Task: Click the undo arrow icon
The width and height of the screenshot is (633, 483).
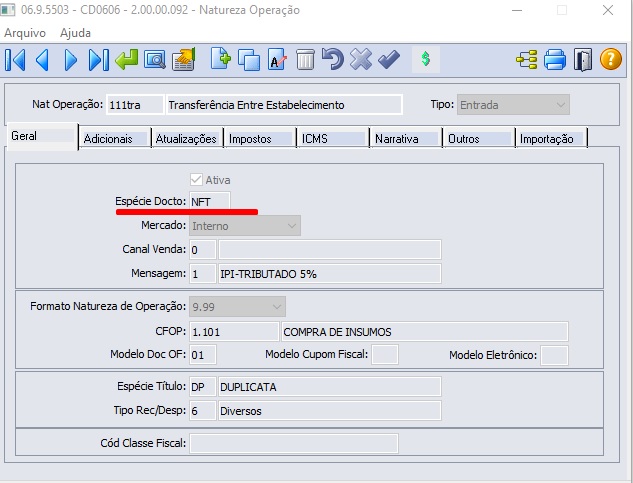Action: pyautogui.click(x=333, y=60)
